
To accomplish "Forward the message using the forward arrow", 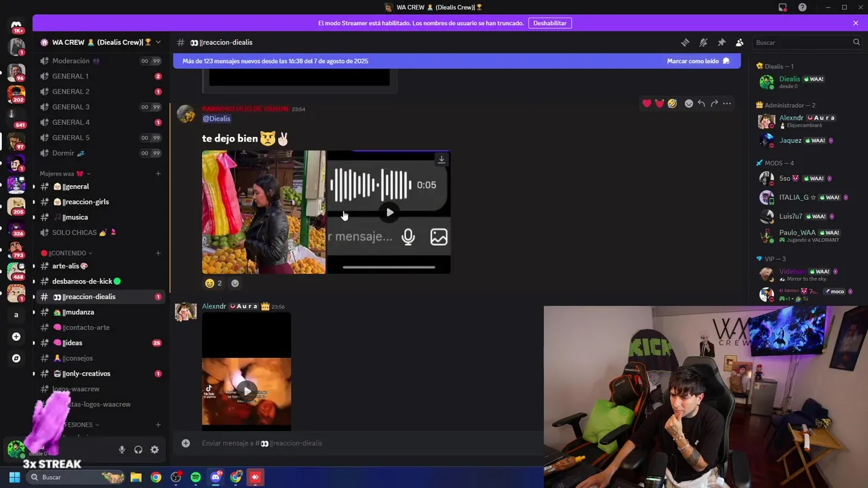I will [714, 104].
